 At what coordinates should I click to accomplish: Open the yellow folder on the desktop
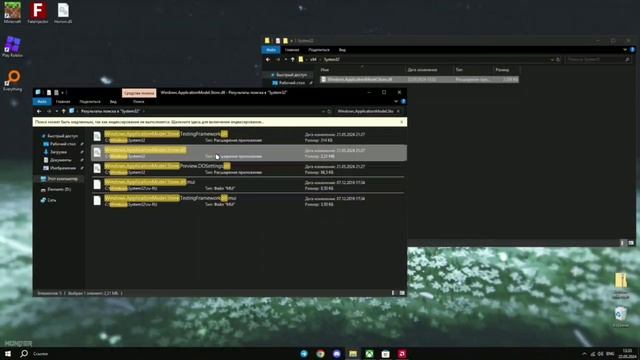click(620, 285)
